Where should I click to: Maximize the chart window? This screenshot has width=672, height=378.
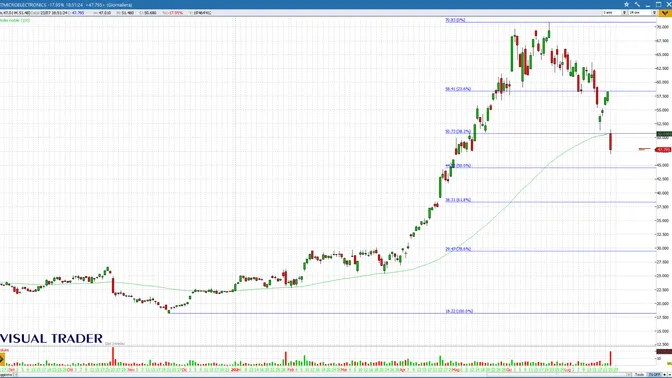tap(658, 4)
